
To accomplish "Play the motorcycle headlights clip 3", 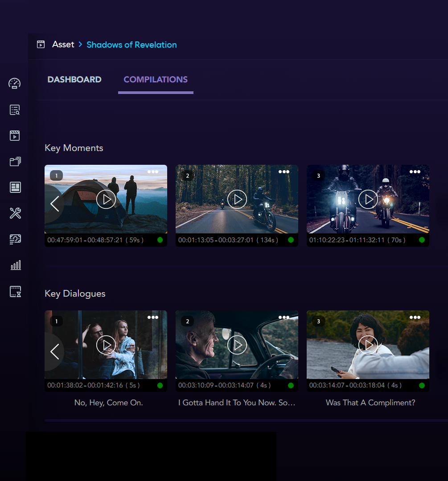I will [x=368, y=200].
